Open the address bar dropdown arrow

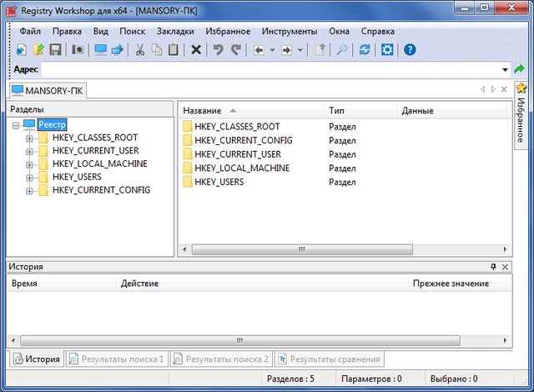(506, 70)
